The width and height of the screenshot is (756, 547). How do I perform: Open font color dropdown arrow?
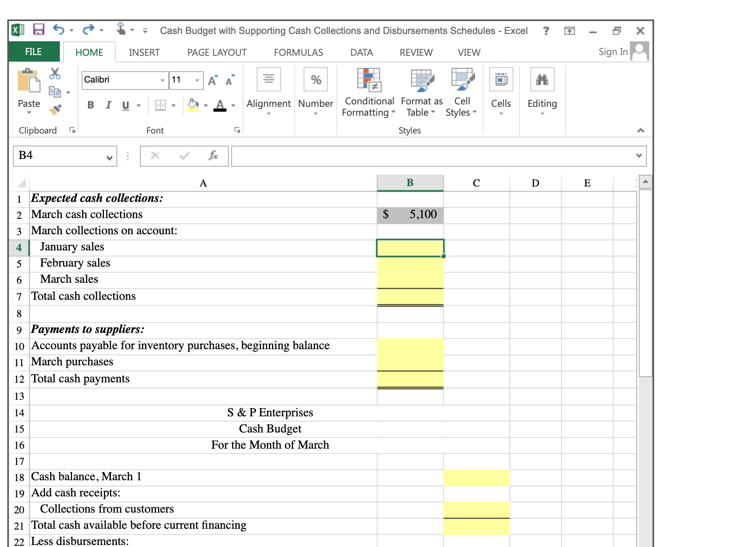pos(233,106)
